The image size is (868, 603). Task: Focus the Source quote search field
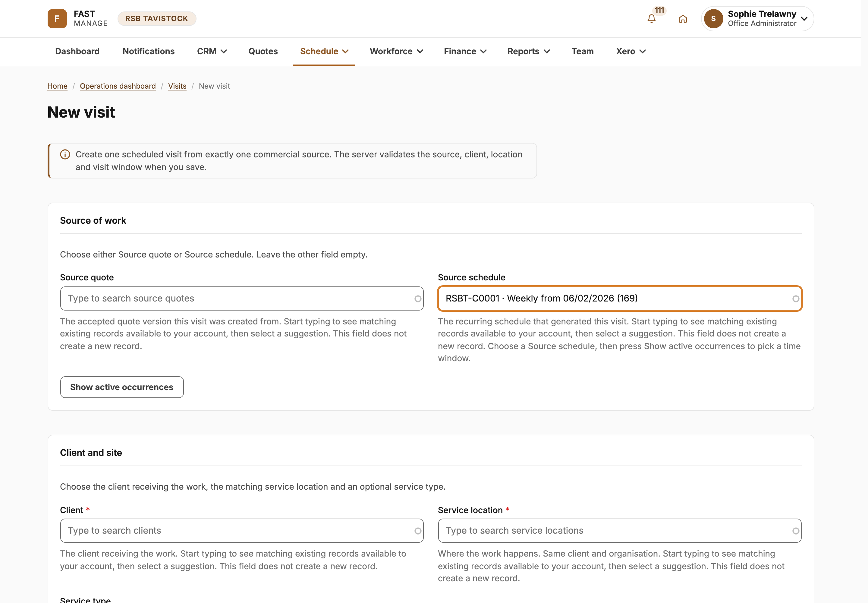pos(242,298)
